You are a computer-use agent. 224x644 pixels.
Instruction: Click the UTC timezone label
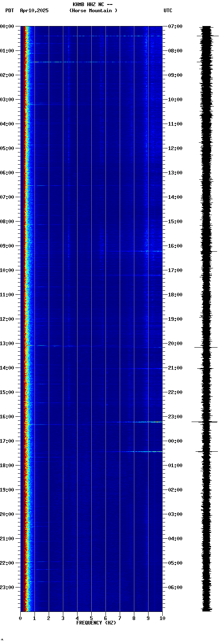click(168, 11)
